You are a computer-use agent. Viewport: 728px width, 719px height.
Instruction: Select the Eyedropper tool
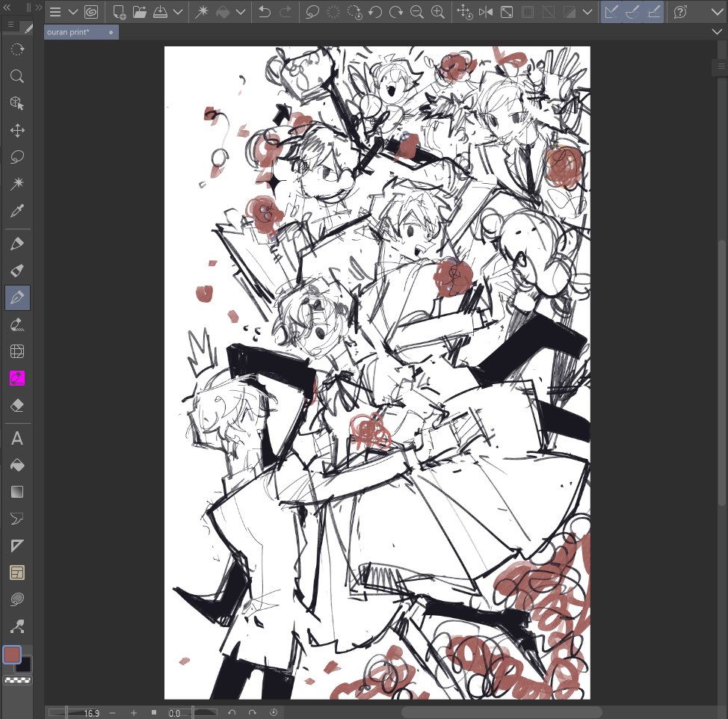click(x=17, y=211)
